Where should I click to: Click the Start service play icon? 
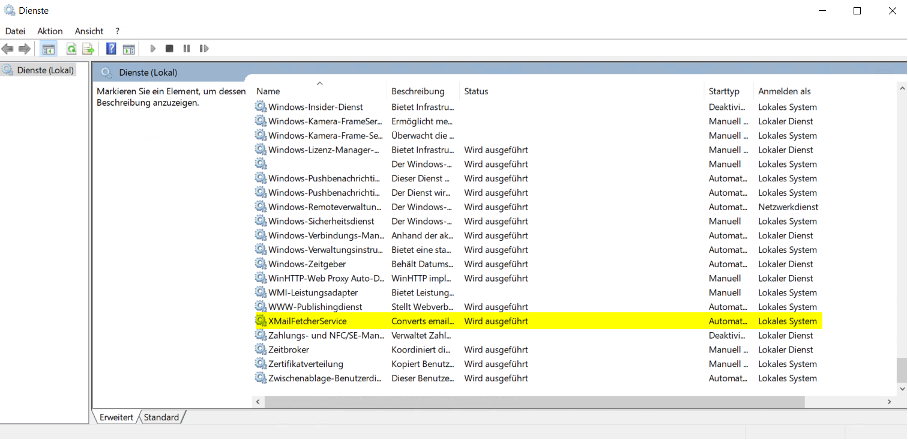[153, 49]
